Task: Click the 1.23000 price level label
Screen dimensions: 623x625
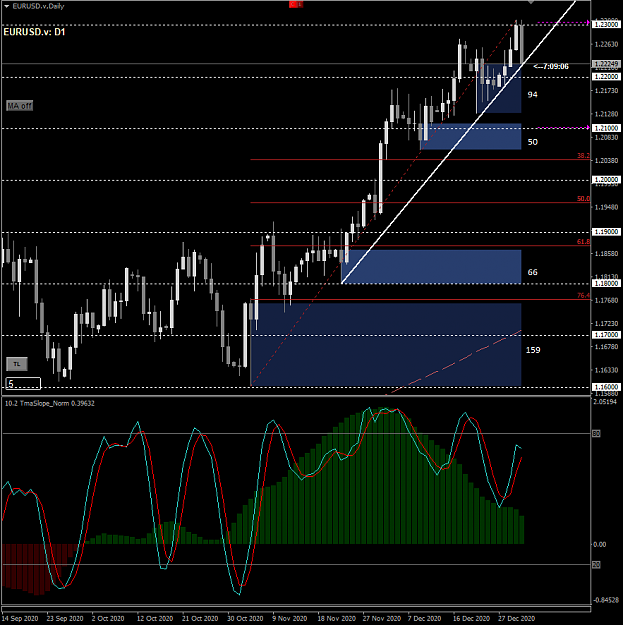Action: pos(606,25)
